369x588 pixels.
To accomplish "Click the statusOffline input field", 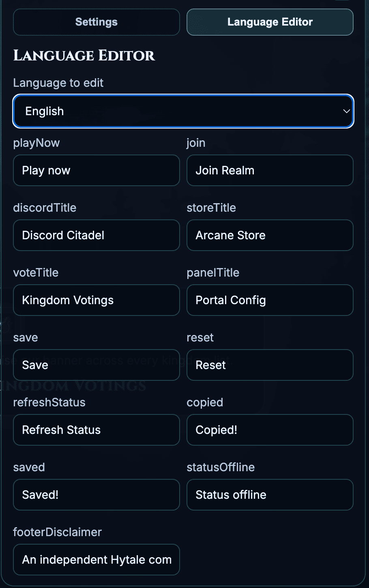I will click(270, 495).
